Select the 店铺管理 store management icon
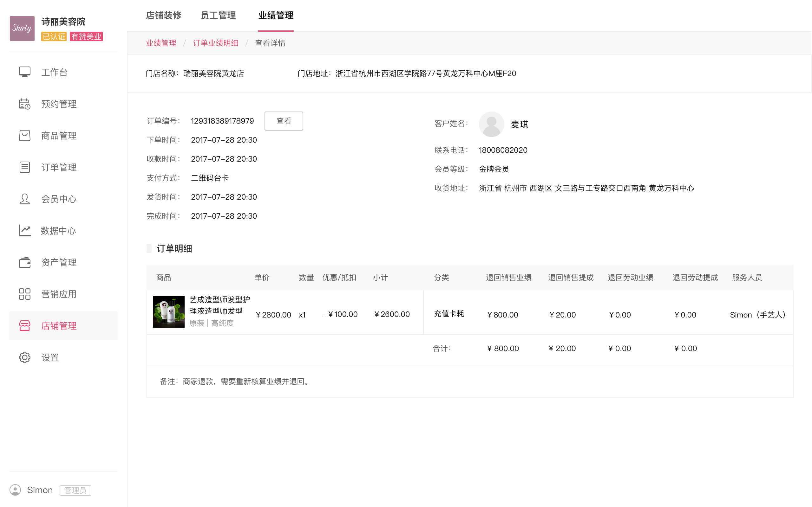 [24, 326]
